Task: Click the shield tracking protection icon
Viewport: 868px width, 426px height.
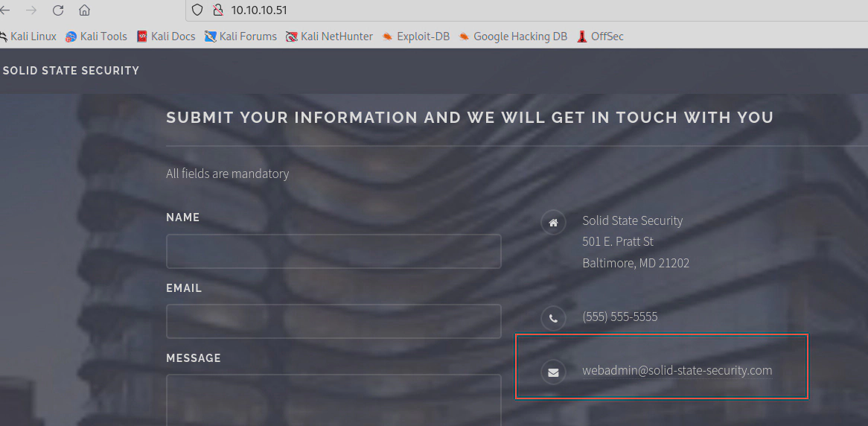Action: [x=197, y=10]
